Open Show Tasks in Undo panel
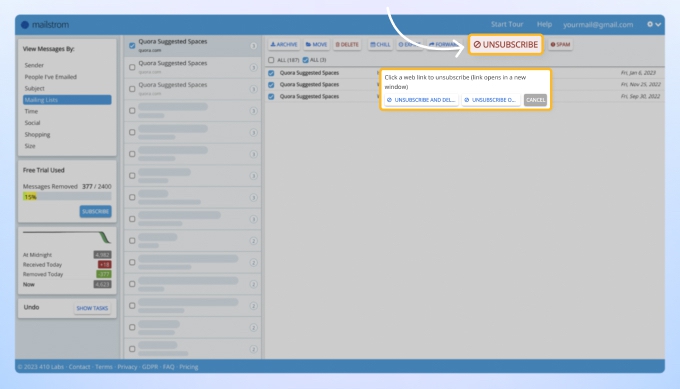The width and height of the screenshot is (680, 389). pos(92,308)
